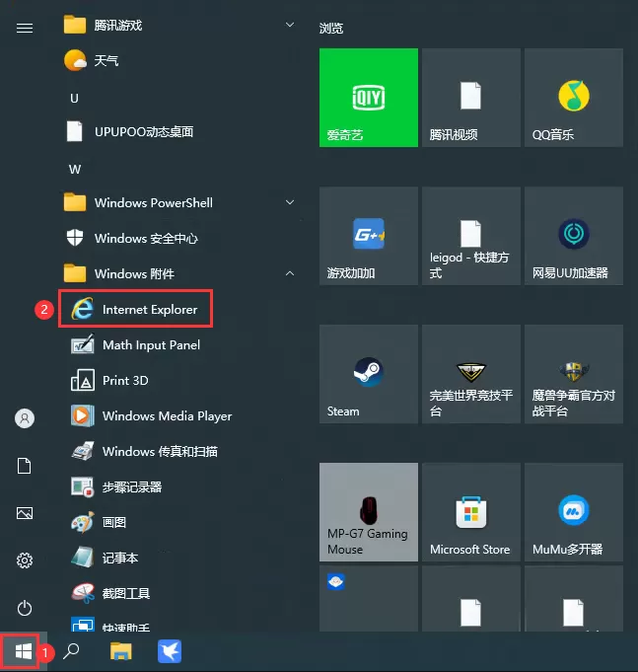638x672 pixels.
Task: Expand the Windows PowerShell chevron
Action: (290, 202)
